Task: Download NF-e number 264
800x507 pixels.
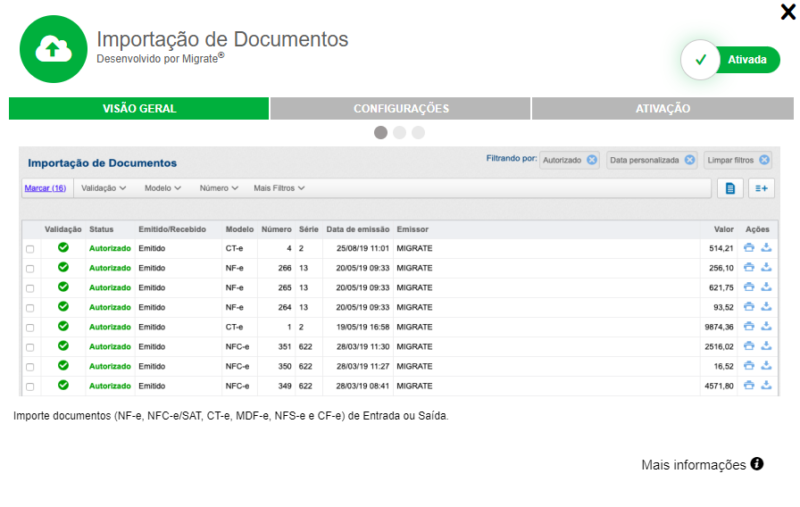Action: (x=766, y=307)
